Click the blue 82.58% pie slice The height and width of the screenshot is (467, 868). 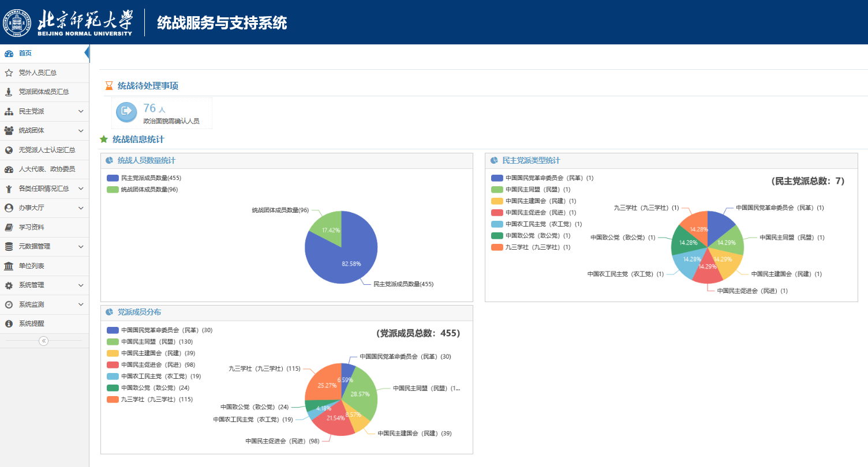[346, 259]
